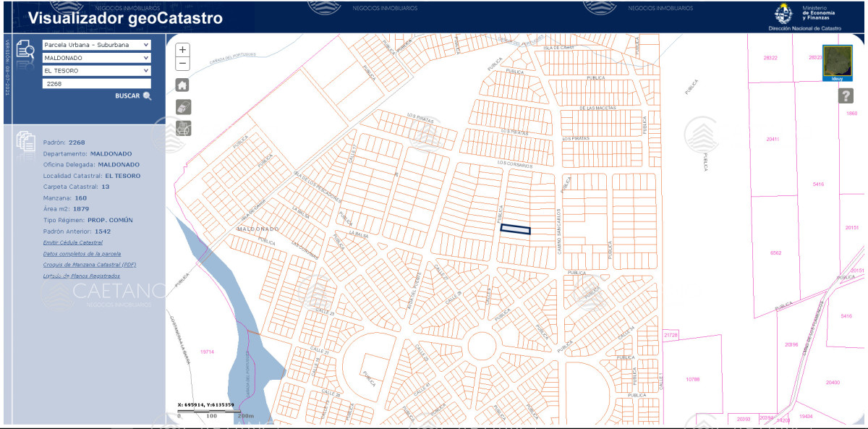Click the print map icon
Image resolution: width=868 pixels, height=429 pixels.
pos(183,129)
